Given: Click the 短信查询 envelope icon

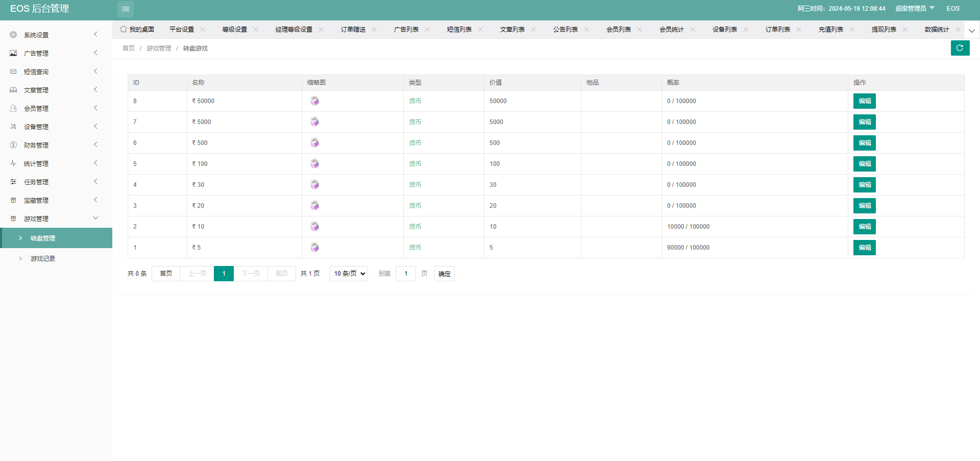Looking at the screenshot, I should pos(13,71).
